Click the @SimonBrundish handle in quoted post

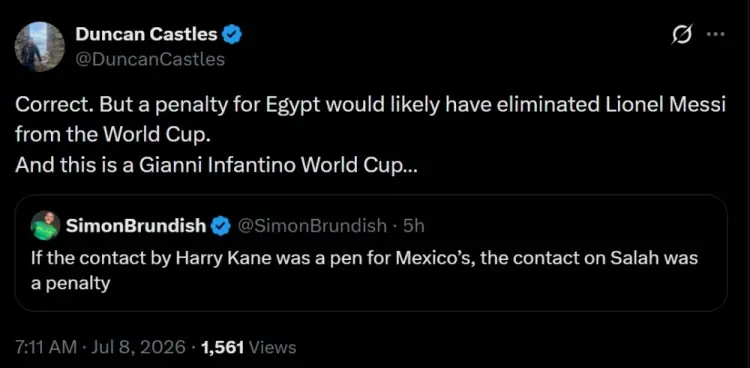[x=312, y=225]
